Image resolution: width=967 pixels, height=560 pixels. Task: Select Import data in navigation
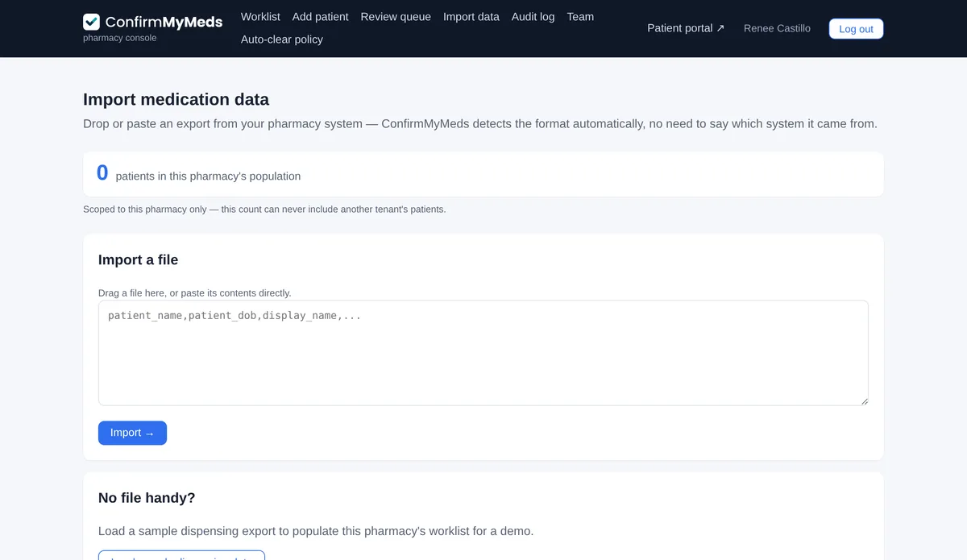tap(471, 17)
